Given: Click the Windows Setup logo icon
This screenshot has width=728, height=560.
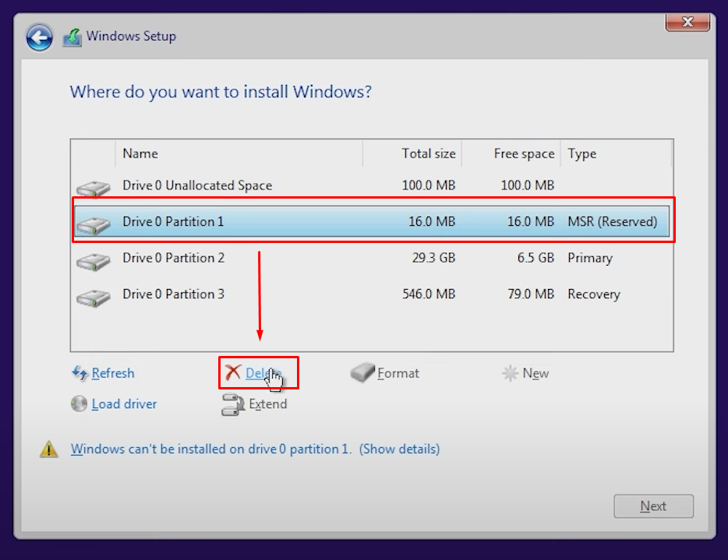Looking at the screenshot, I should (x=72, y=36).
